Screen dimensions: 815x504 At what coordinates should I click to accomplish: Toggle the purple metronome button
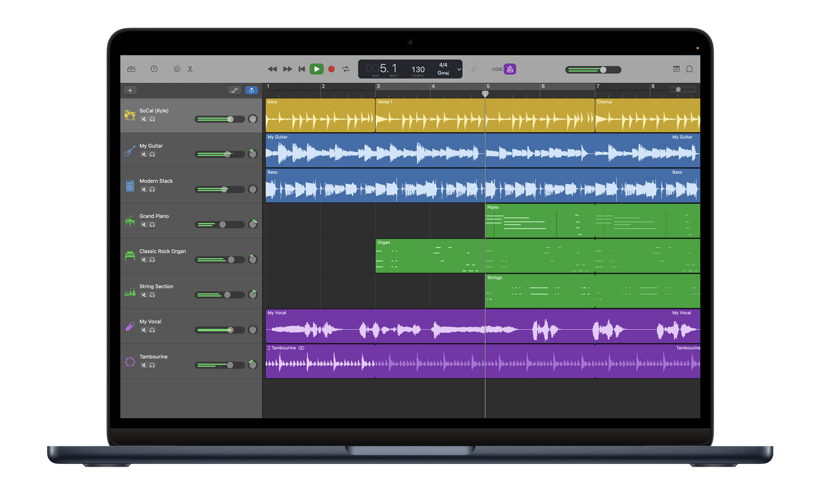click(510, 69)
